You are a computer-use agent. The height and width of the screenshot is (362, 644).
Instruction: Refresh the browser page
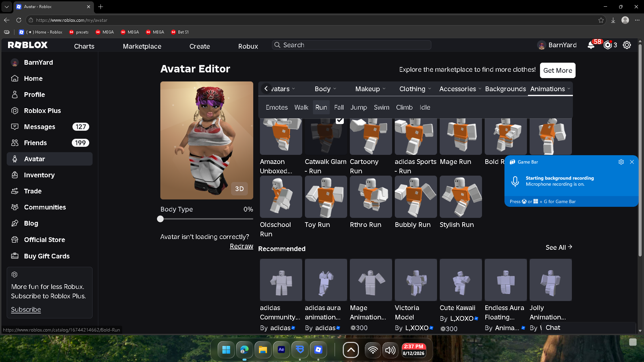click(19, 20)
